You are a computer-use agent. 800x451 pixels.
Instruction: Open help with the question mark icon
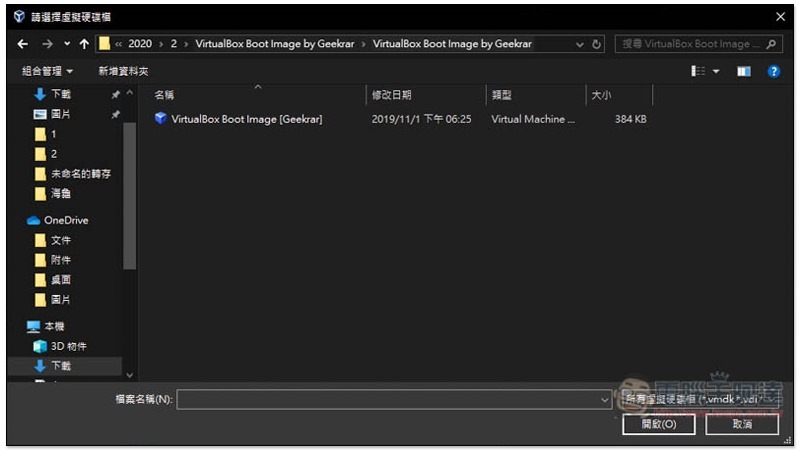[x=773, y=71]
